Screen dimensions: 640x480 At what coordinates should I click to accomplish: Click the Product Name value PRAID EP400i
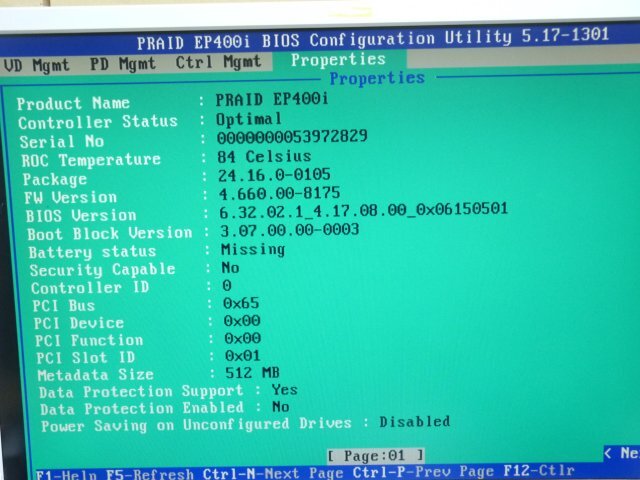pos(271,99)
